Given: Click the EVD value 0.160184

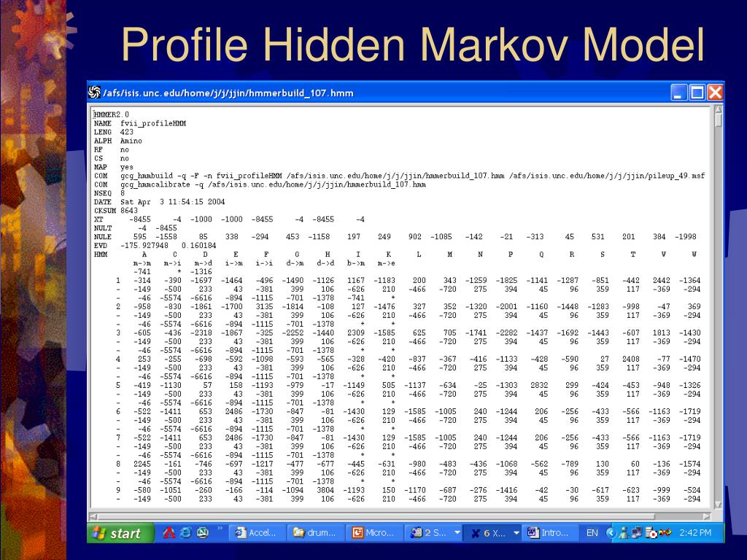Looking at the screenshot, I should point(198,246).
